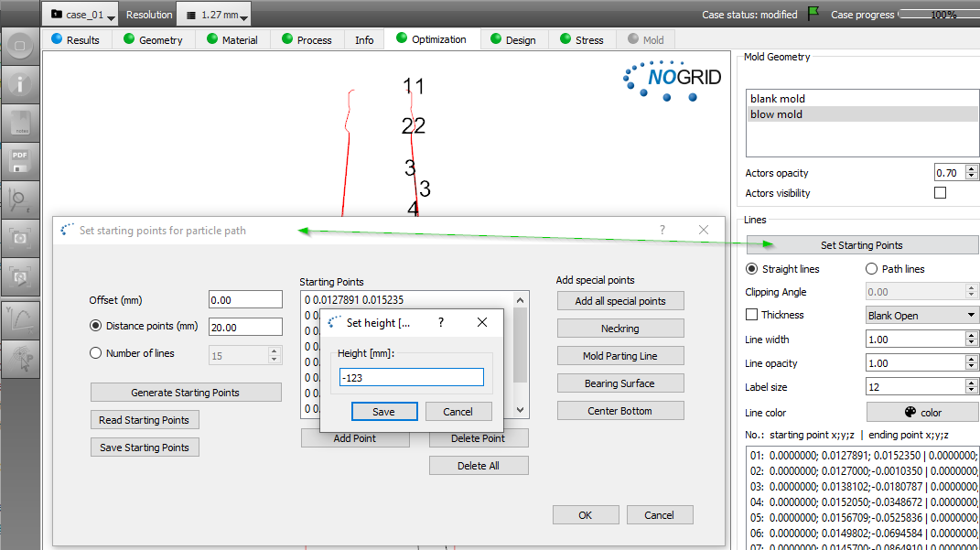Save the report as PDF via sidebar icon

point(20,162)
